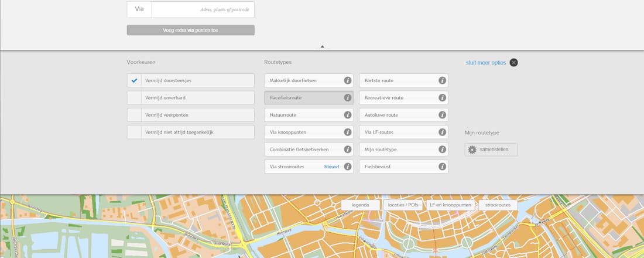Open info icon for Makkelijk doorfietsen
644x258 pixels.
347,81
